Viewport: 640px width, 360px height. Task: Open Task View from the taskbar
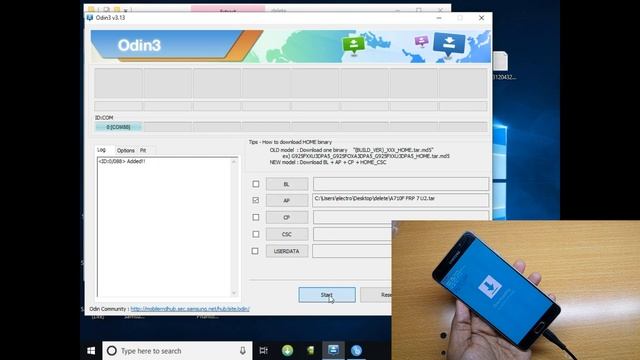click(264, 351)
